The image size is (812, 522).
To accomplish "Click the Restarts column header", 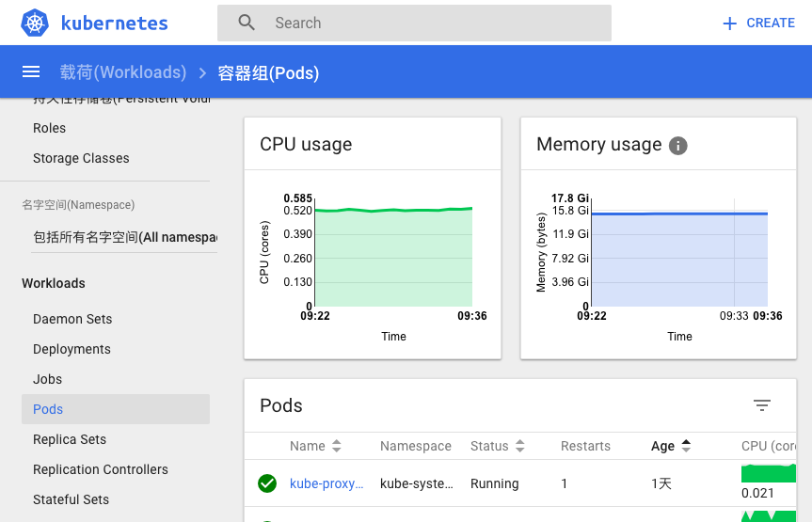I will [585, 446].
